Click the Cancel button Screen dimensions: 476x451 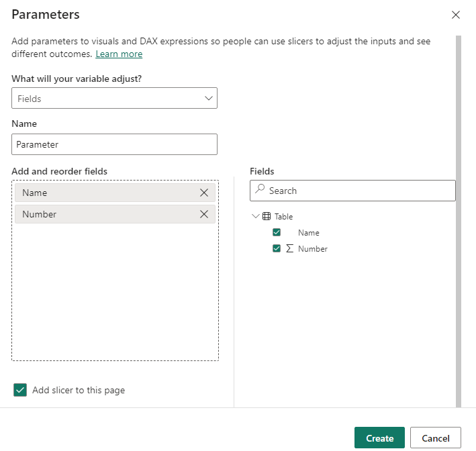[x=436, y=438]
